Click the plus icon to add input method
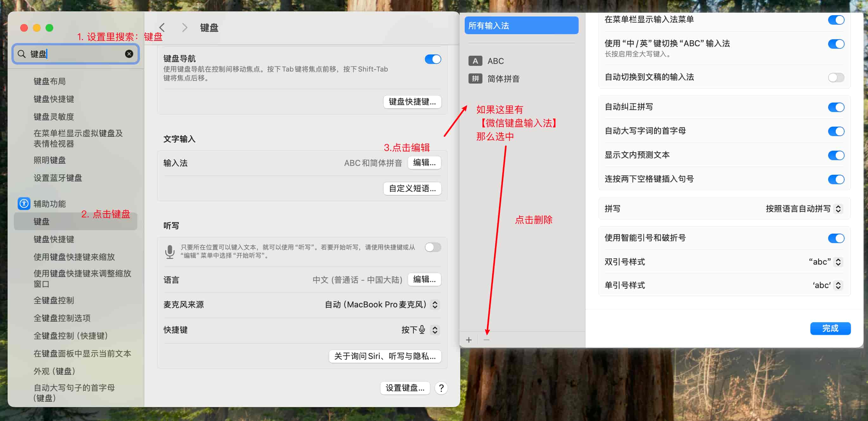The width and height of the screenshot is (868, 421). [469, 340]
